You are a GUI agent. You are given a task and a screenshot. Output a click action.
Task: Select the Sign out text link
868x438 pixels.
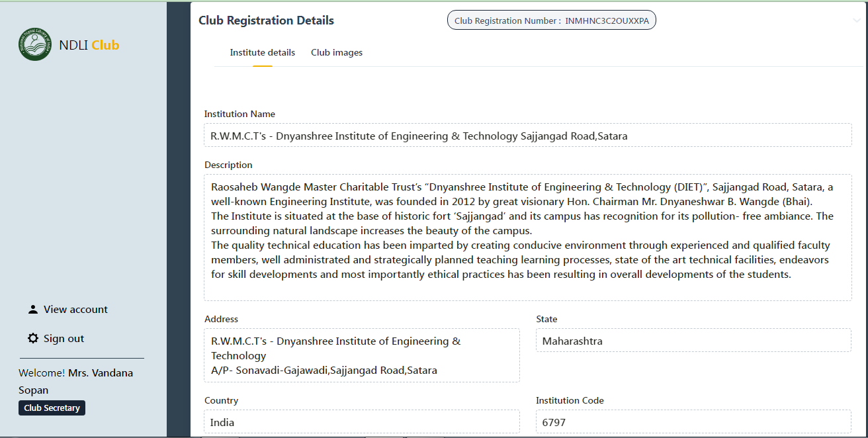click(x=64, y=339)
